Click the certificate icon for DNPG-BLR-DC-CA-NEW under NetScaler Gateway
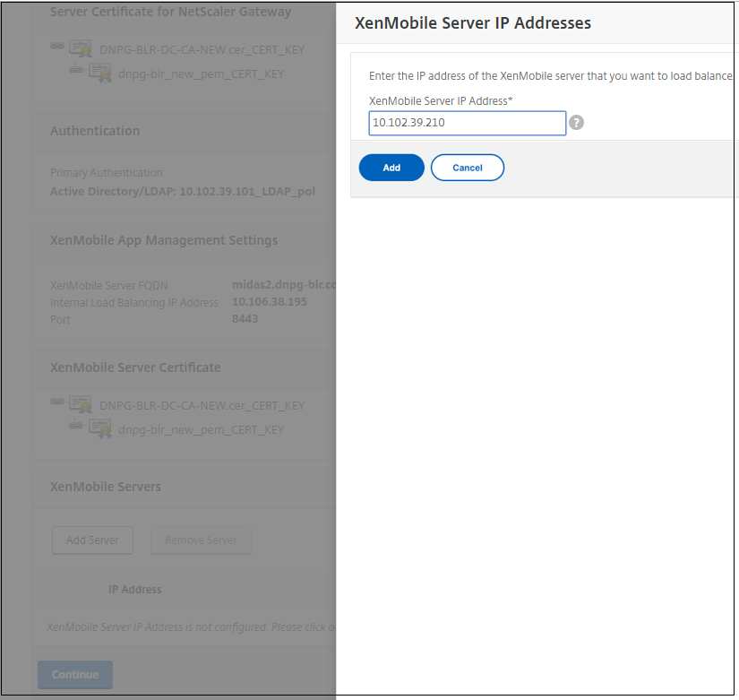 click(x=81, y=49)
